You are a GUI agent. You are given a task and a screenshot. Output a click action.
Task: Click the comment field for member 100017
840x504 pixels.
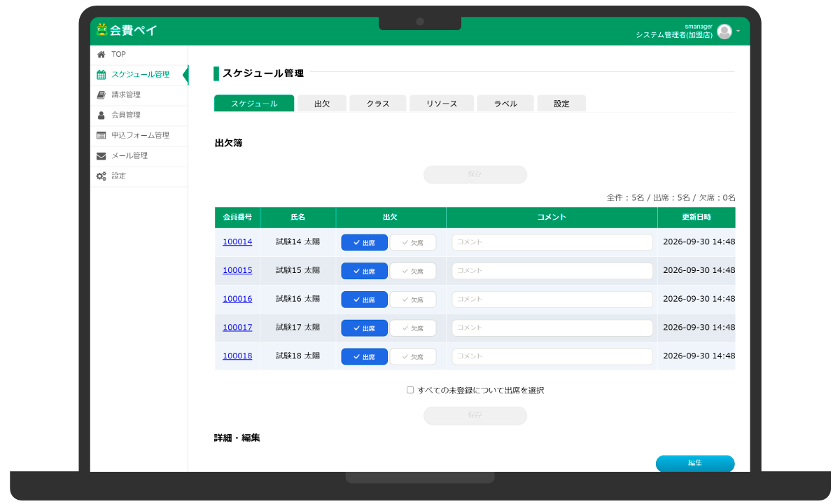552,328
